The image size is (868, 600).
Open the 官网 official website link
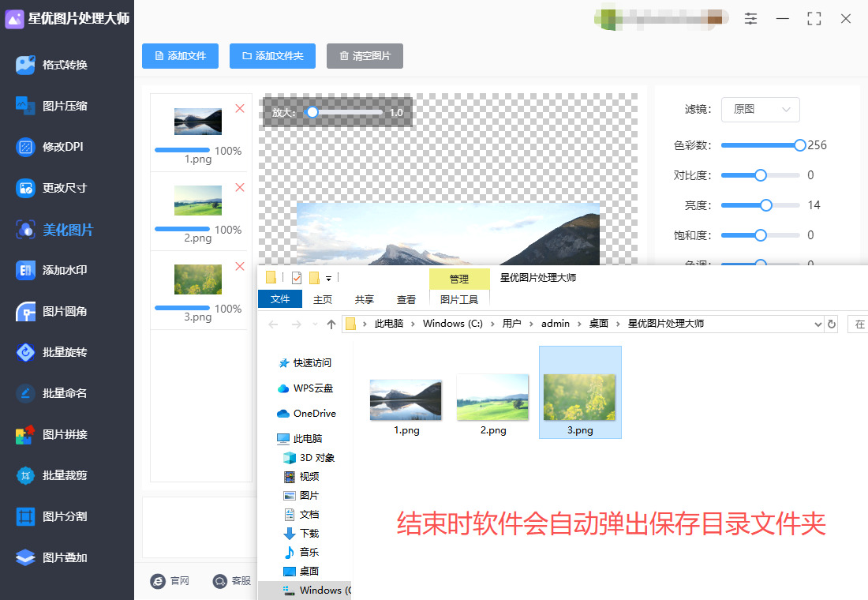(170, 580)
